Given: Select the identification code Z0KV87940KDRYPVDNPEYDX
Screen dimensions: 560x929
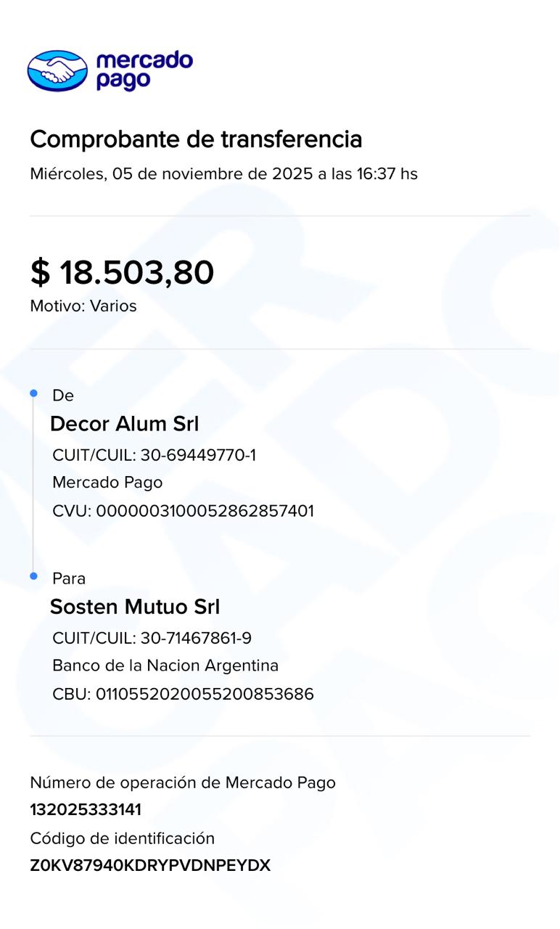Looking at the screenshot, I should point(150,866).
